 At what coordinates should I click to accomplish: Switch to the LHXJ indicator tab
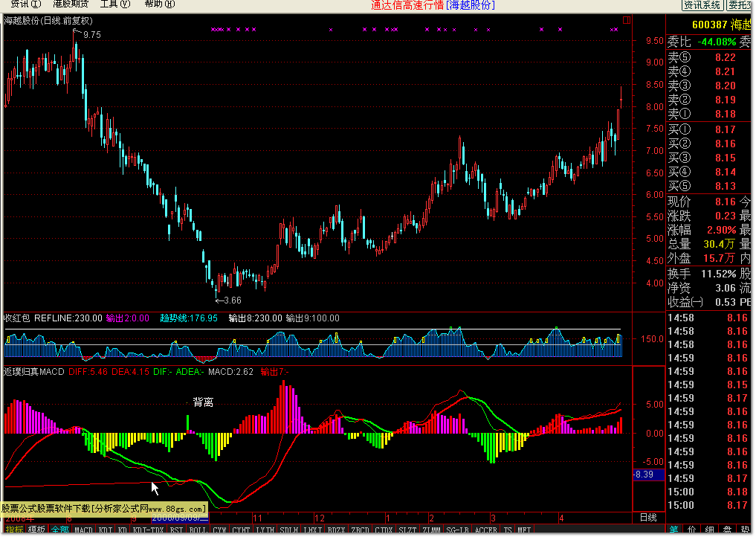tap(312, 530)
